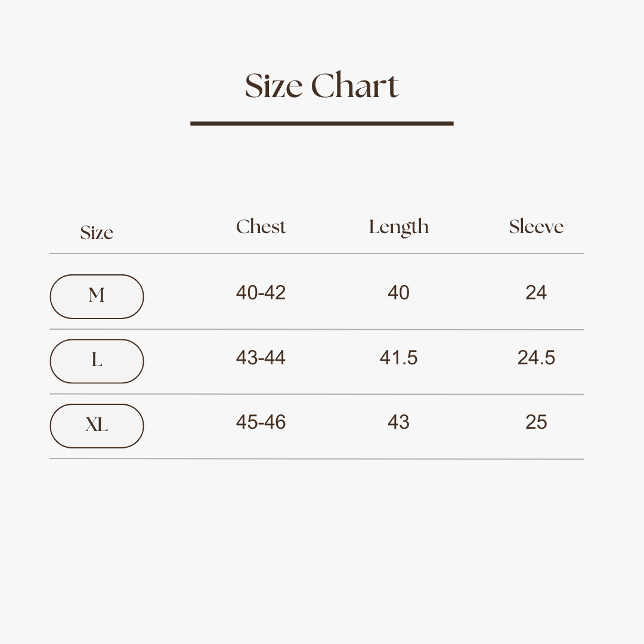
Task: Click the Size Chart title
Action: coord(321,86)
